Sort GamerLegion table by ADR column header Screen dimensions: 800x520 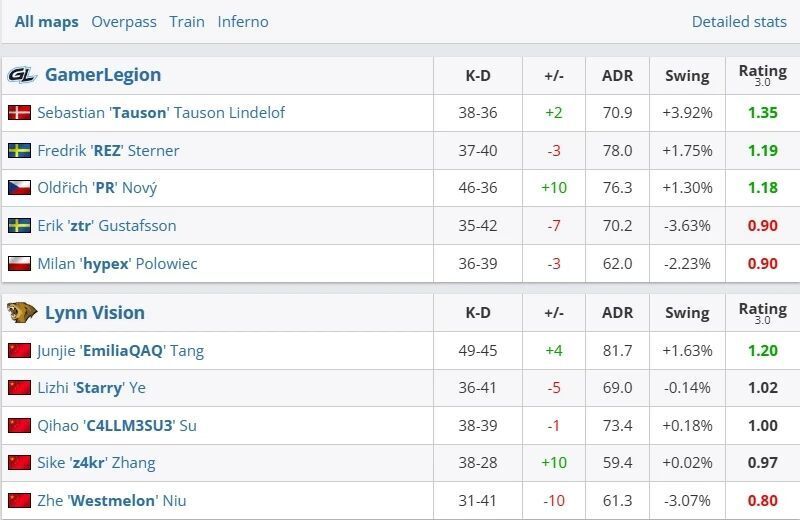[x=617, y=75]
